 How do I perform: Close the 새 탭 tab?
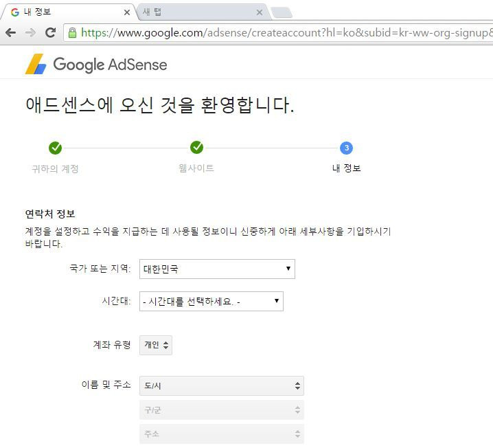[x=260, y=12]
